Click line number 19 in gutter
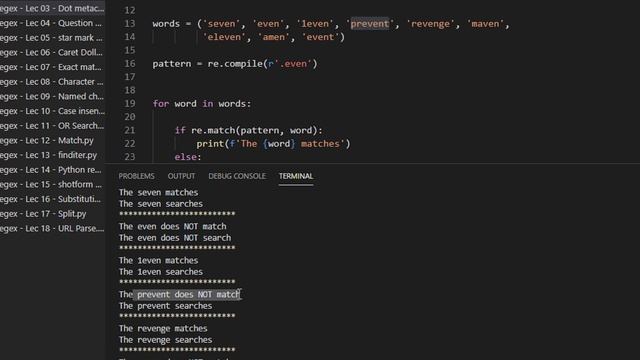The image size is (640, 360). pos(129,104)
